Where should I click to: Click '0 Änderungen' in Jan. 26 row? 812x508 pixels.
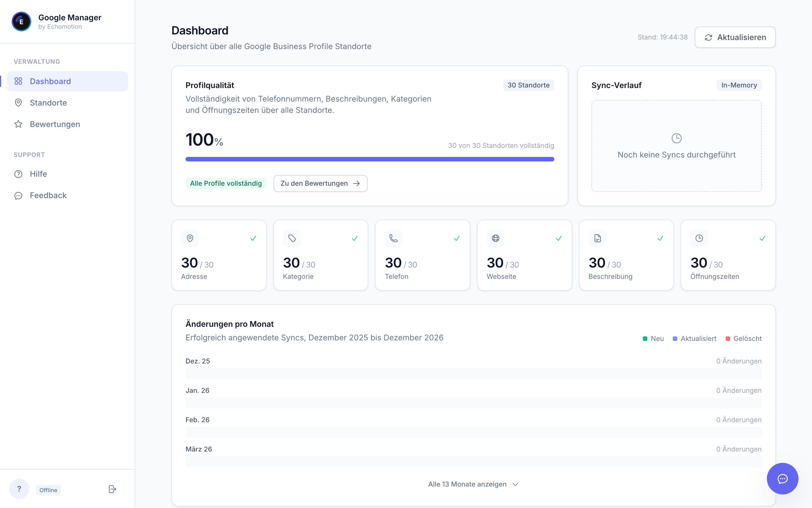(x=739, y=390)
